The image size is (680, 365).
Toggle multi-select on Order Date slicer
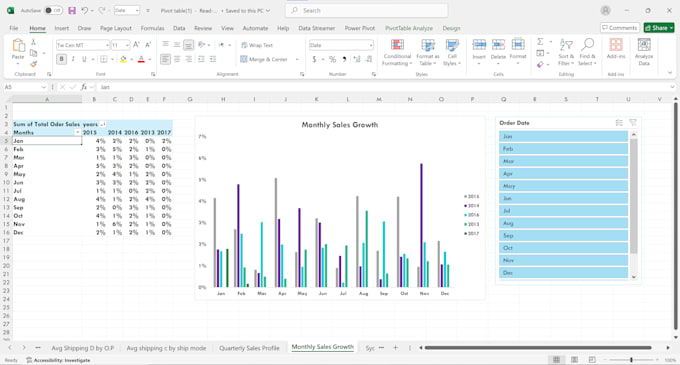(x=619, y=123)
